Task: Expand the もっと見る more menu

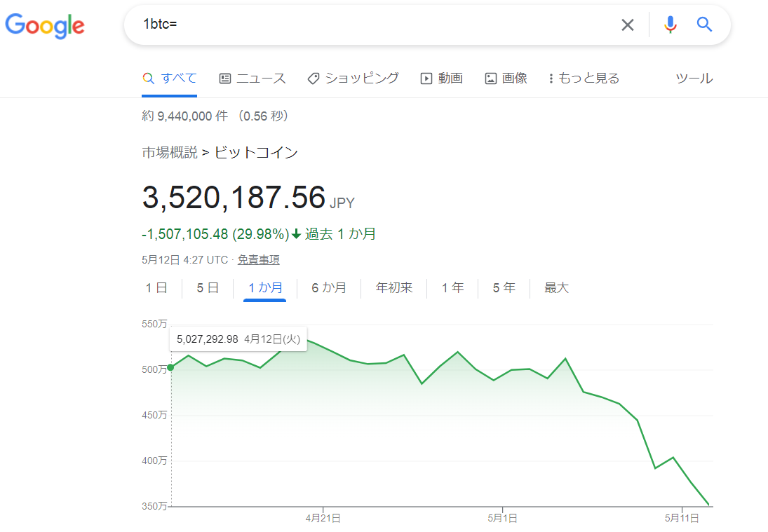Action: [x=584, y=79]
